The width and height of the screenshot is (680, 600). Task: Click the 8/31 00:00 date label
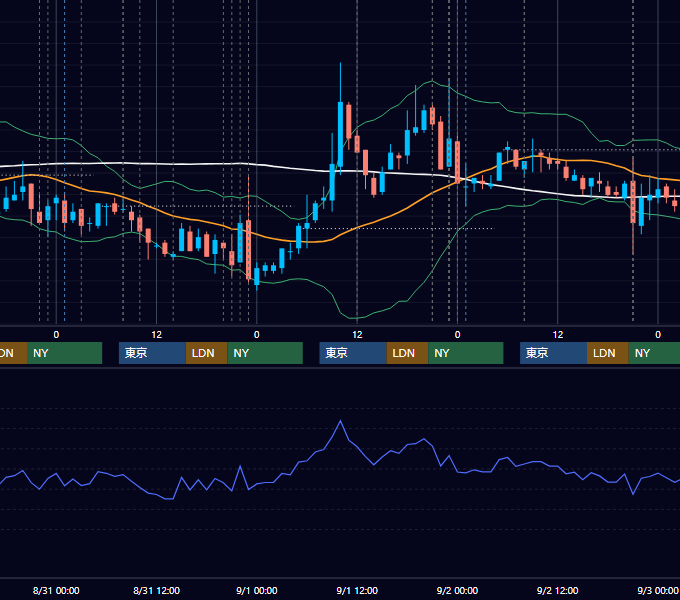coord(56,590)
